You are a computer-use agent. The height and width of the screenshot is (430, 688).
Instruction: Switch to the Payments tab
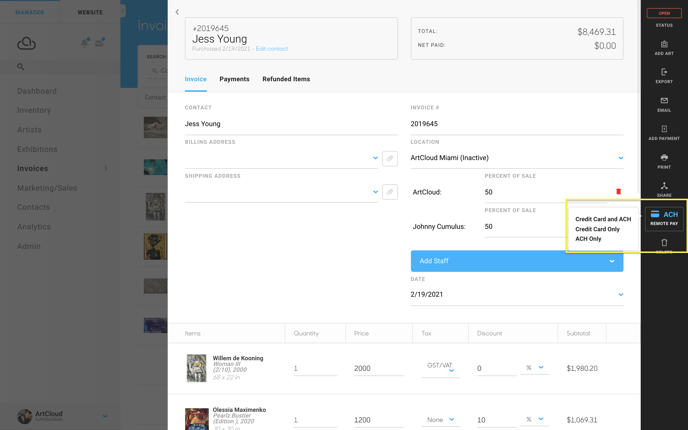tap(234, 79)
